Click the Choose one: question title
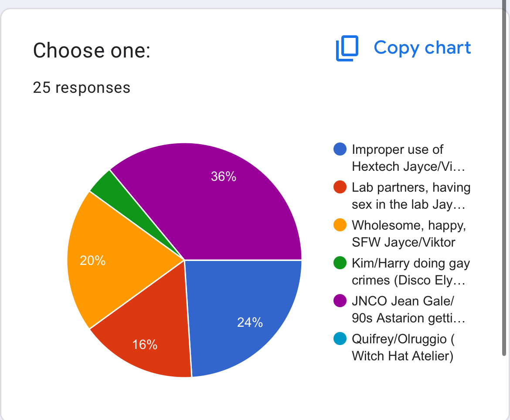Screen dimensions: 510x420 point(92,51)
